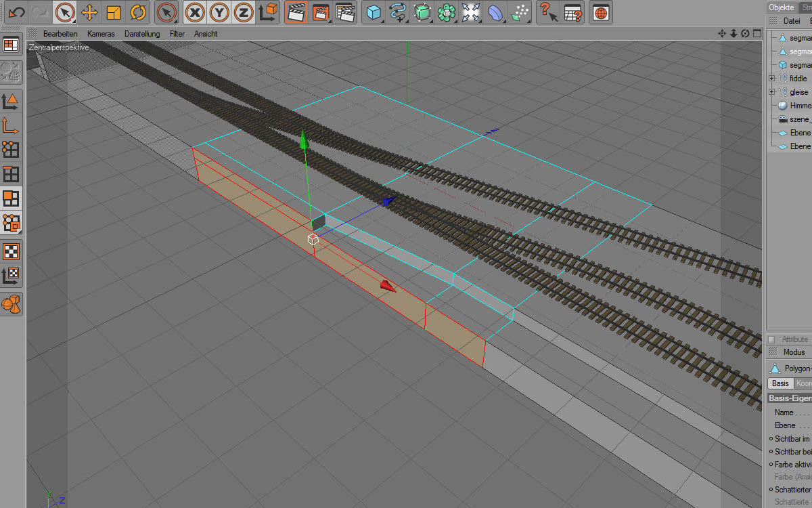Click the Farbe aktivieren parameter dot

coord(771,465)
